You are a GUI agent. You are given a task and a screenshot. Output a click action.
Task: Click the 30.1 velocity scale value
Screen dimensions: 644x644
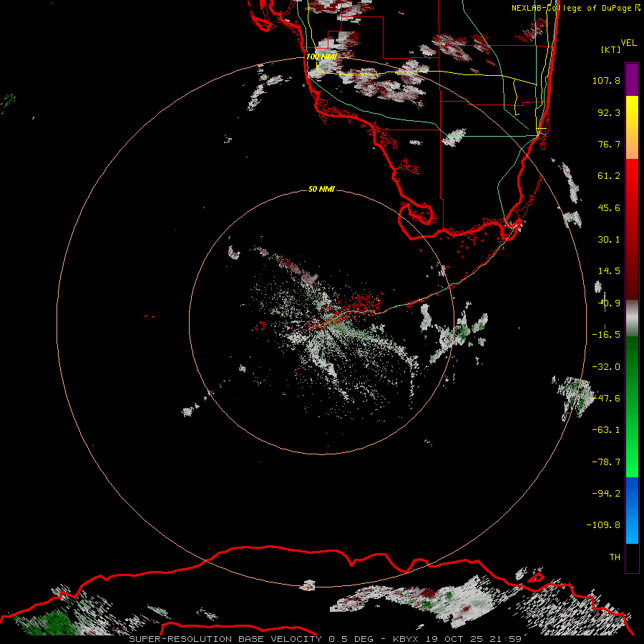(609, 240)
